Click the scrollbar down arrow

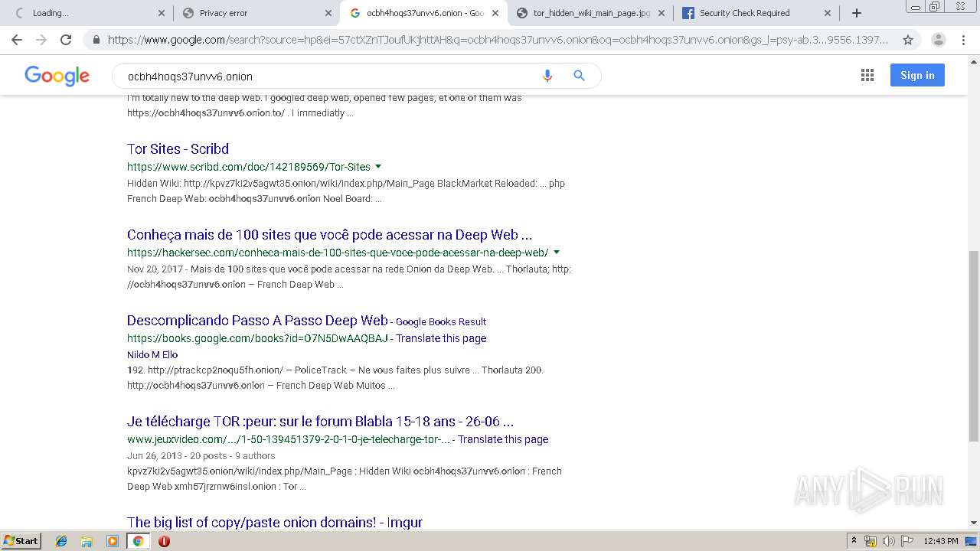click(974, 523)
